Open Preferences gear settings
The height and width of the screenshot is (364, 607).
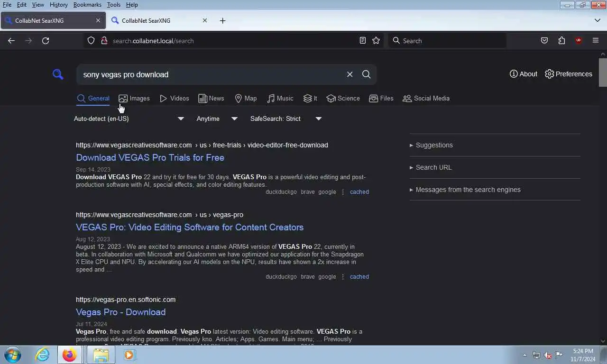click(x=569, y=74)
